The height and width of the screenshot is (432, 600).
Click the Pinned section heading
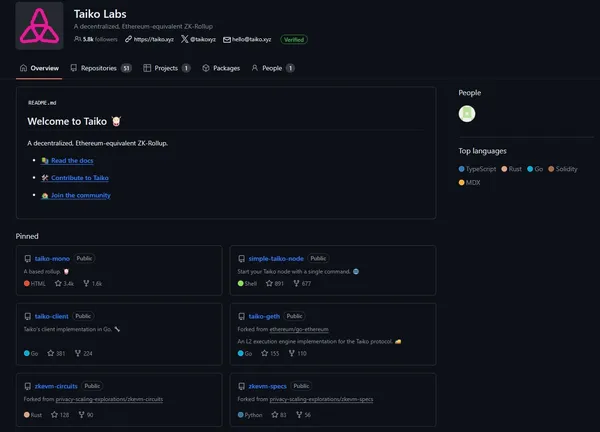(27, 236)
